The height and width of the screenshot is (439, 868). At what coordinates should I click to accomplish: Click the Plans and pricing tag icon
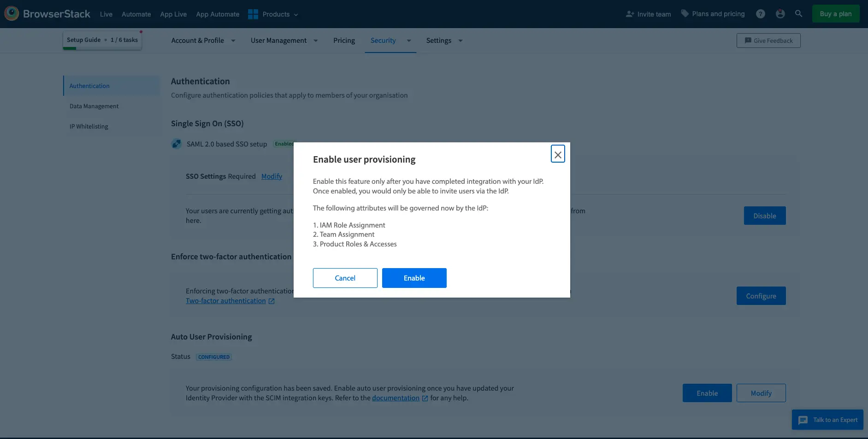click(685, 14)
